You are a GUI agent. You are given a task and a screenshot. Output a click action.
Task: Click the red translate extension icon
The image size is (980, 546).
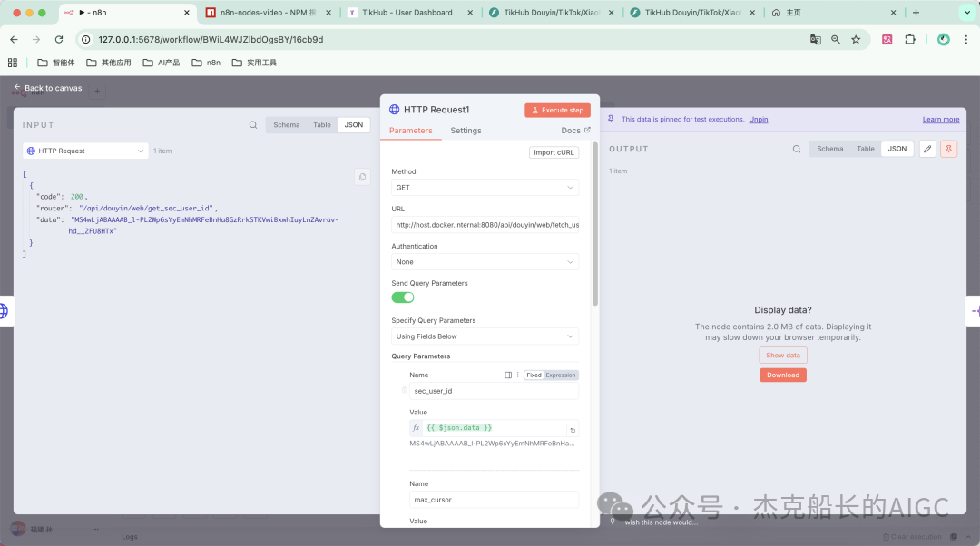click(x=887, y=39)
